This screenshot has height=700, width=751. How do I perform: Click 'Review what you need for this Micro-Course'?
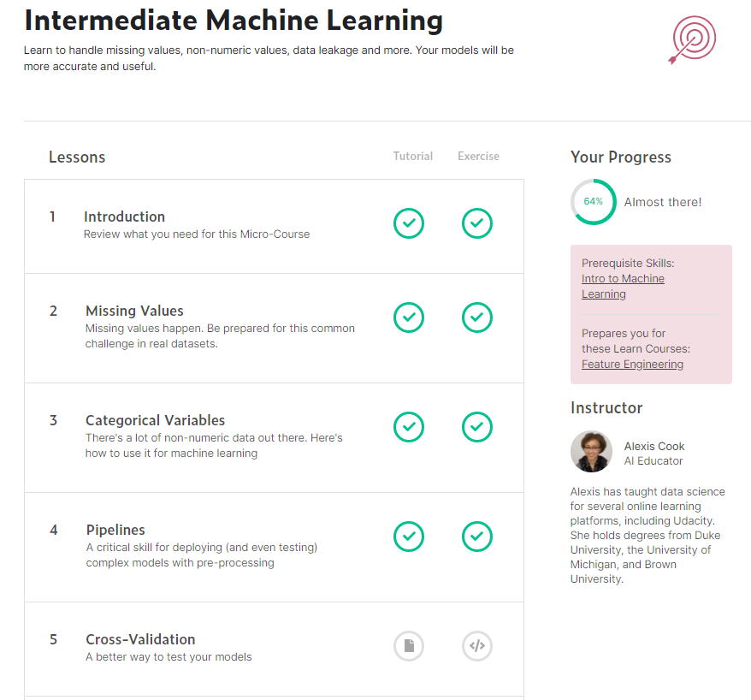pos(197,234)
